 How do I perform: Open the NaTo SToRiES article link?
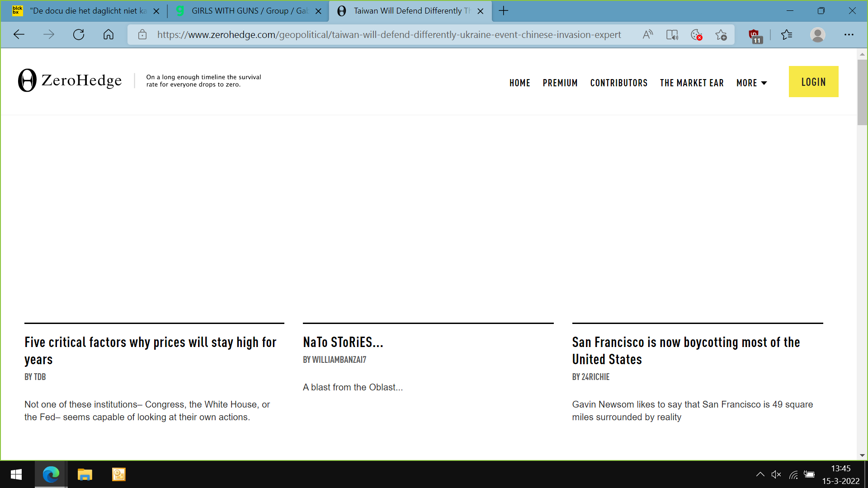(x=343, y=343)
